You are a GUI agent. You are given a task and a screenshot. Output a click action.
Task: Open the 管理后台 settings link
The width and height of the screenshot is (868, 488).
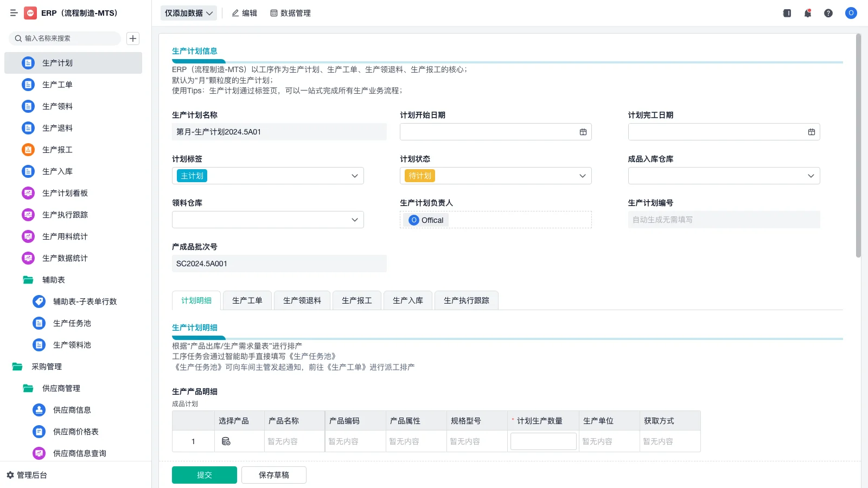[x=27, y=475]
